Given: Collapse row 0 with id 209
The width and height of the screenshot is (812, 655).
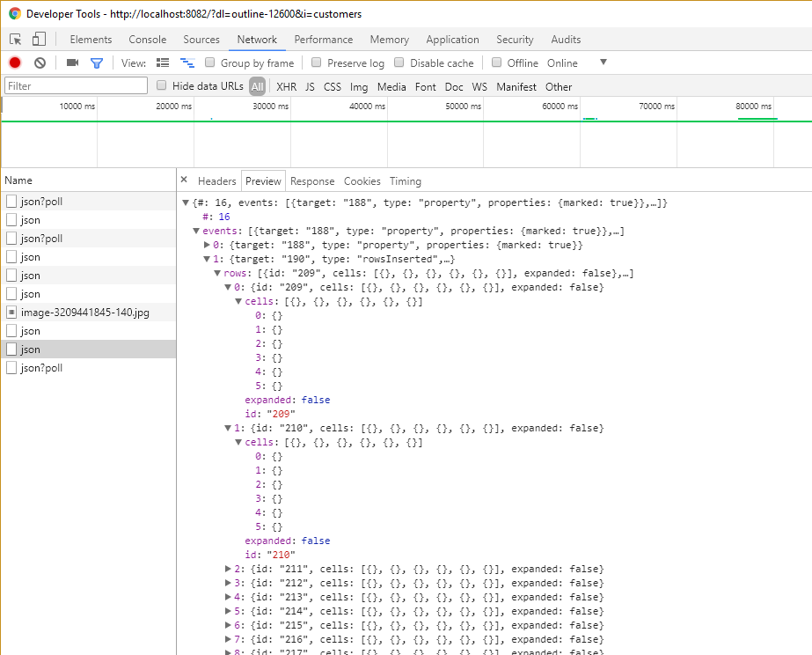Looking at the screenshot, I should pos(227,287).
